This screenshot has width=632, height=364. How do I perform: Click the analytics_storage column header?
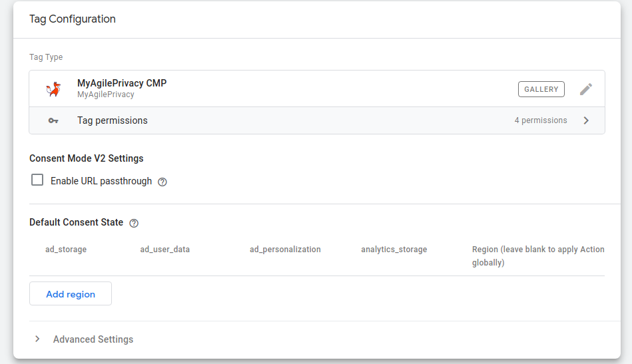394,250
